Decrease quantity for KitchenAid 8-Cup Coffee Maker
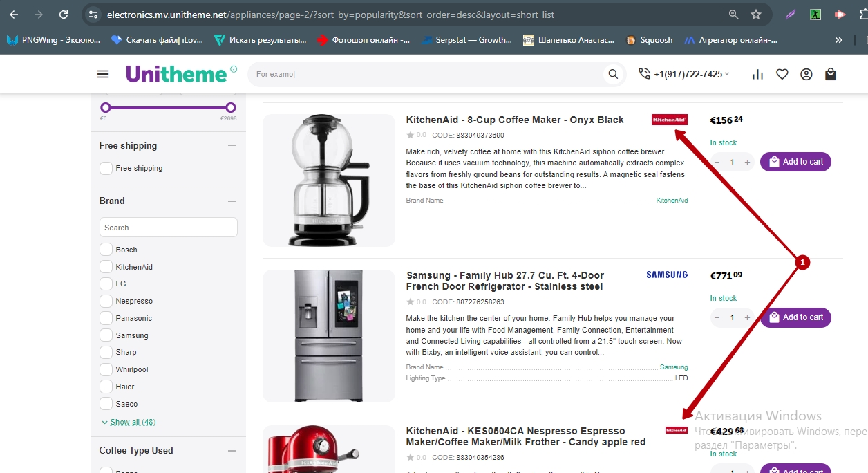The image size is (868, 473). [717, 162]
